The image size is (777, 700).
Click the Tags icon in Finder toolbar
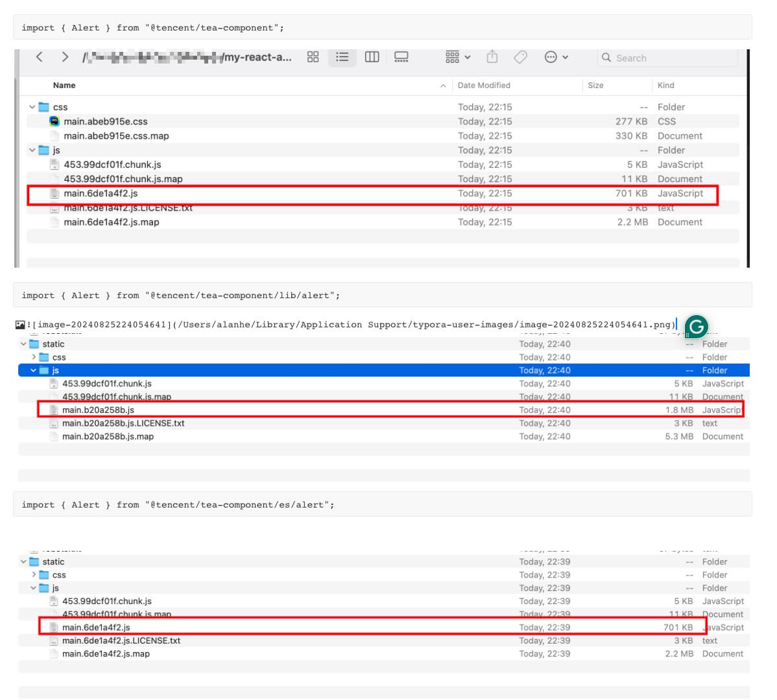520,57
